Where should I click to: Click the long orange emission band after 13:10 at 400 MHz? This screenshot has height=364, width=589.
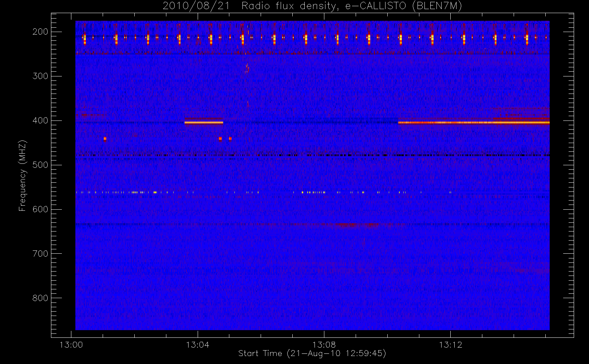(474, 123)
